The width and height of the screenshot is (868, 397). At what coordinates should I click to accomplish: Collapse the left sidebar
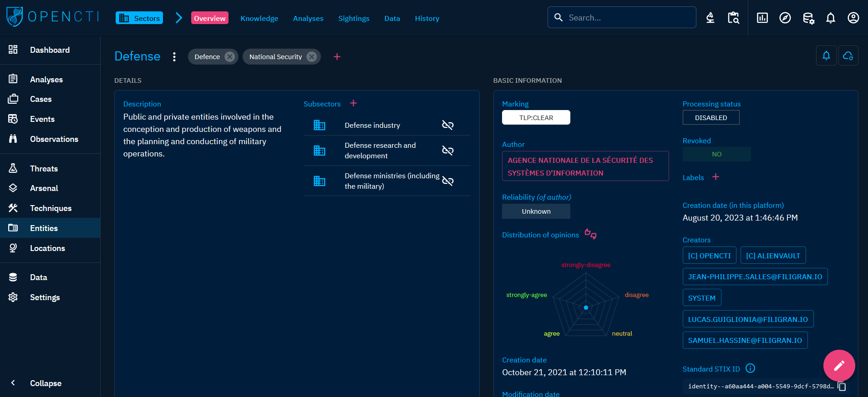46,383
